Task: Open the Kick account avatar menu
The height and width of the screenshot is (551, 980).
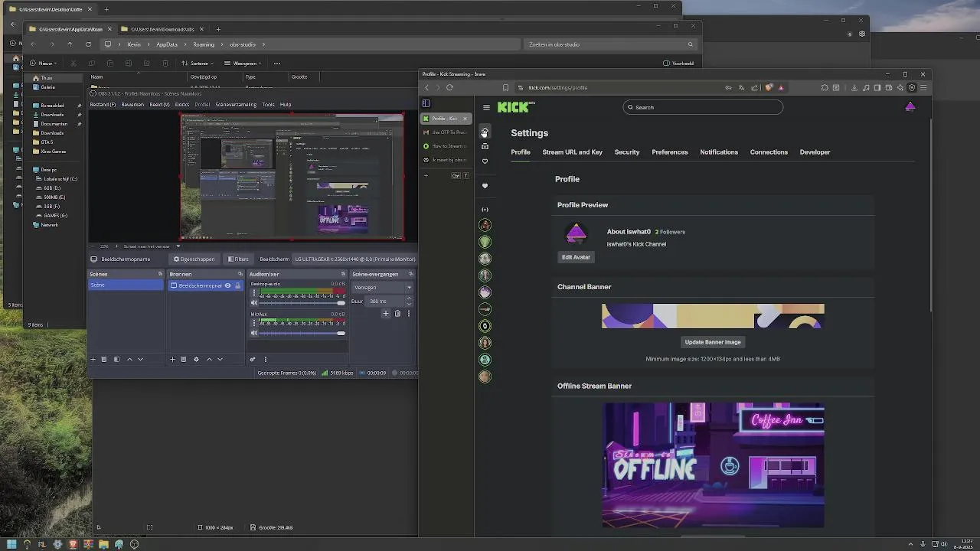Action: coord(910,107)
